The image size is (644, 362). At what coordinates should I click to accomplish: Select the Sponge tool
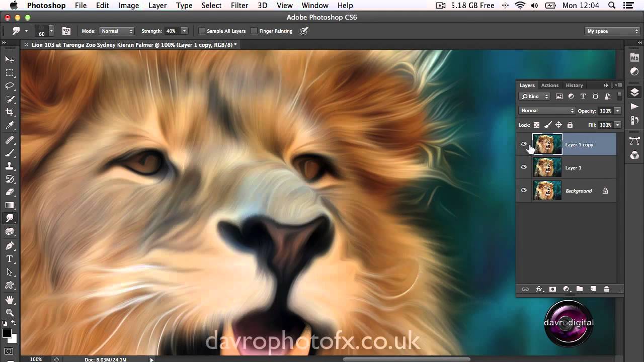pos(10,232)
